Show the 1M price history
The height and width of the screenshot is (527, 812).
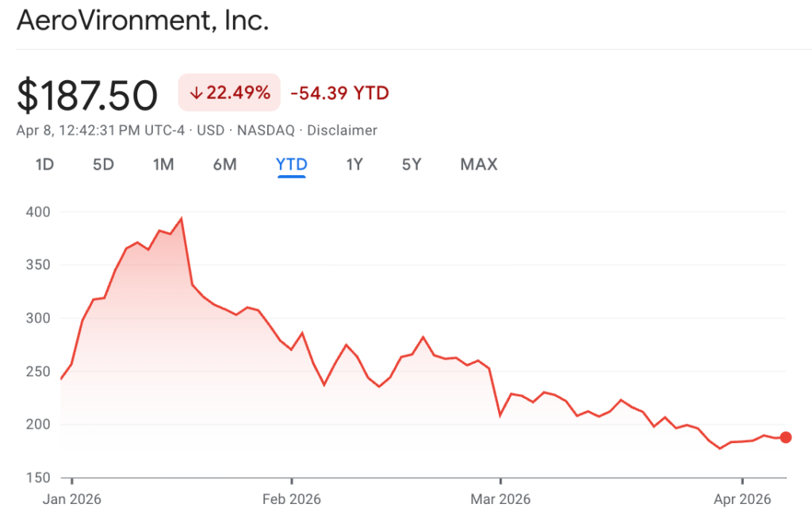point(163,165)
